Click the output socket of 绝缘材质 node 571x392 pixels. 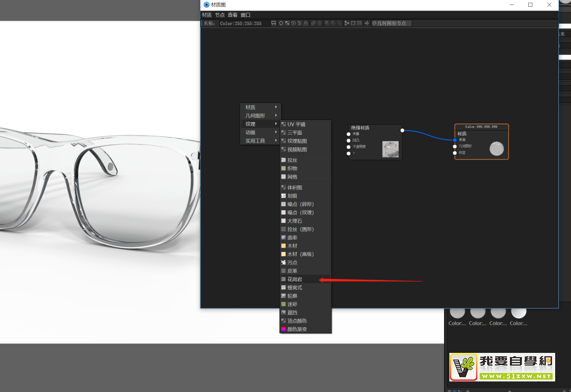[x=402, y=130]
